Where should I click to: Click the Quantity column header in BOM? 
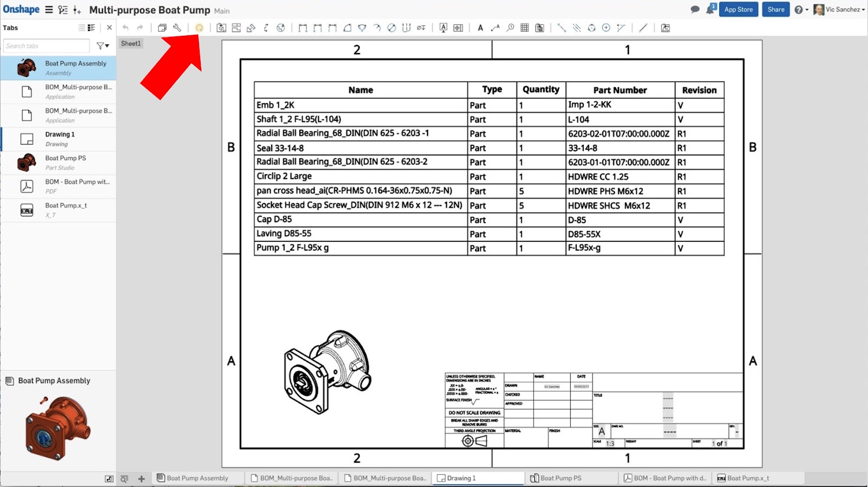[541, 89]
